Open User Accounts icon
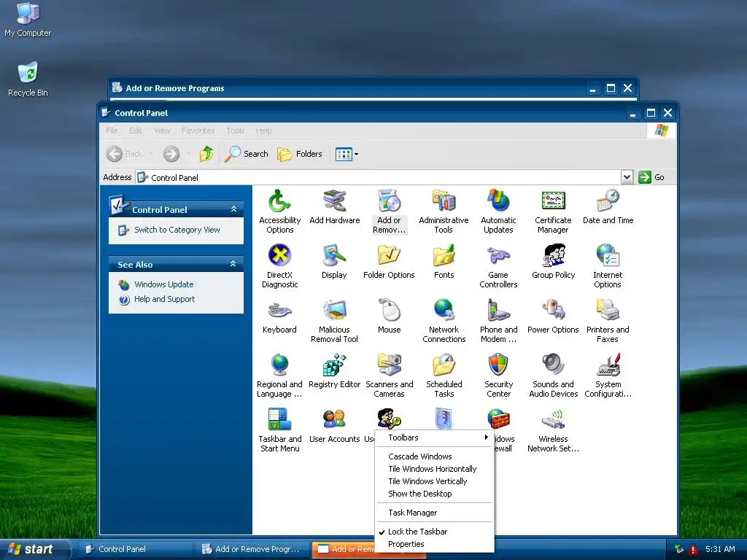 pyautogui.click(x=334, y=427)
